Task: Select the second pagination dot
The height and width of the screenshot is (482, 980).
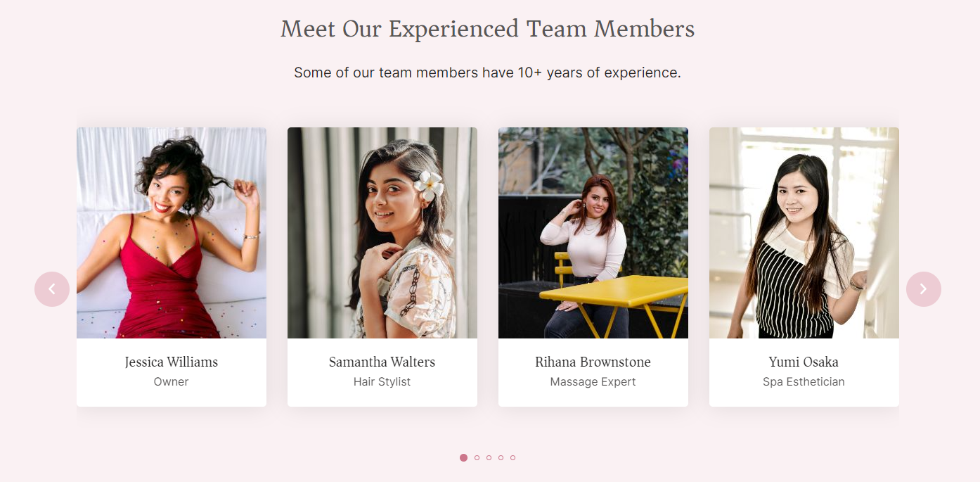Action: [x=476, y=457]
